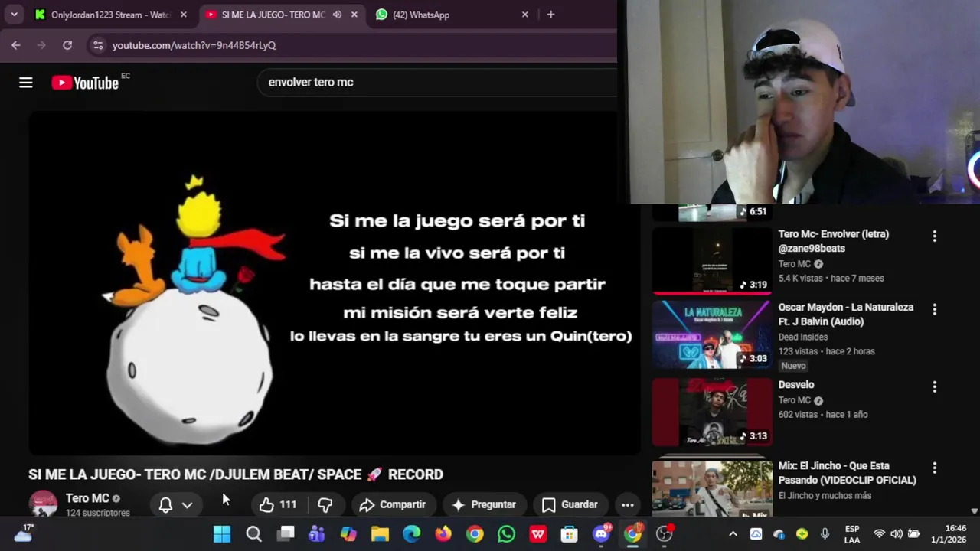Open Tero Mc- Envolver (letra) video title

point(834,241)
